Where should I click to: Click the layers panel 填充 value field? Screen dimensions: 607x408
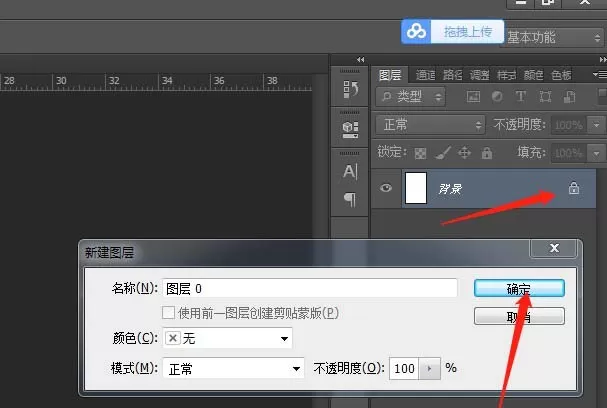pyautogui.click(x=569, y=153)
